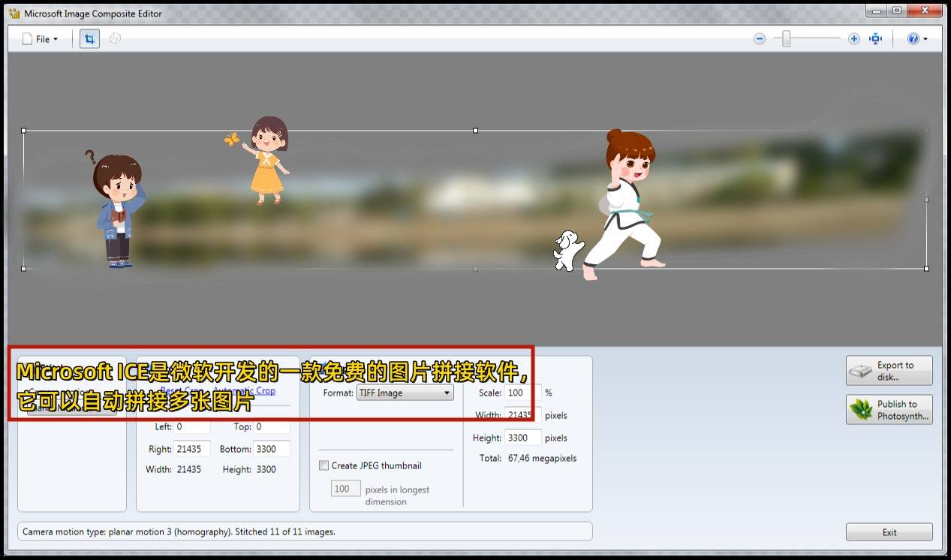This screenshot has height=560, width=951.
Task: Select the crop tool icon
Action: tap(89, 39)
